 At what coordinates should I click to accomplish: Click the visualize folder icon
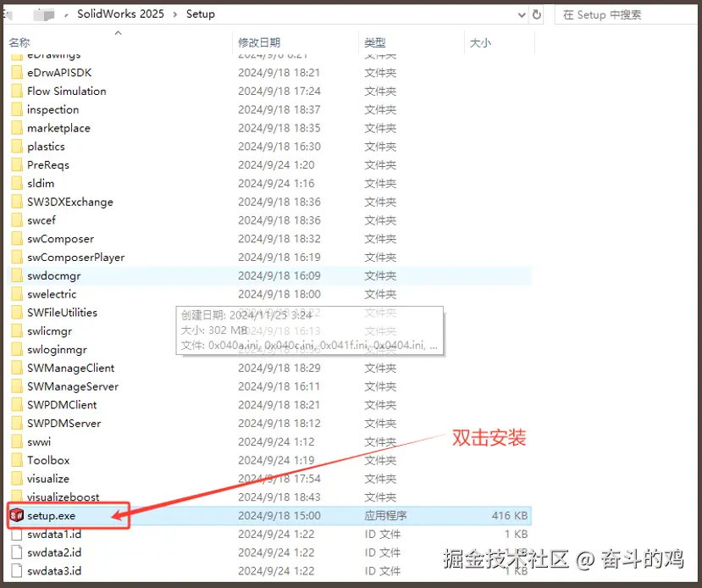coord(17,479)
